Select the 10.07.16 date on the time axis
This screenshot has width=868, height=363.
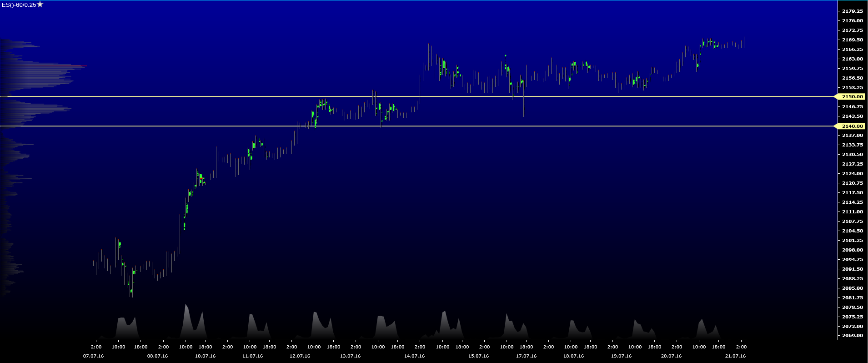pyautogui.click(x=205, y=356)
